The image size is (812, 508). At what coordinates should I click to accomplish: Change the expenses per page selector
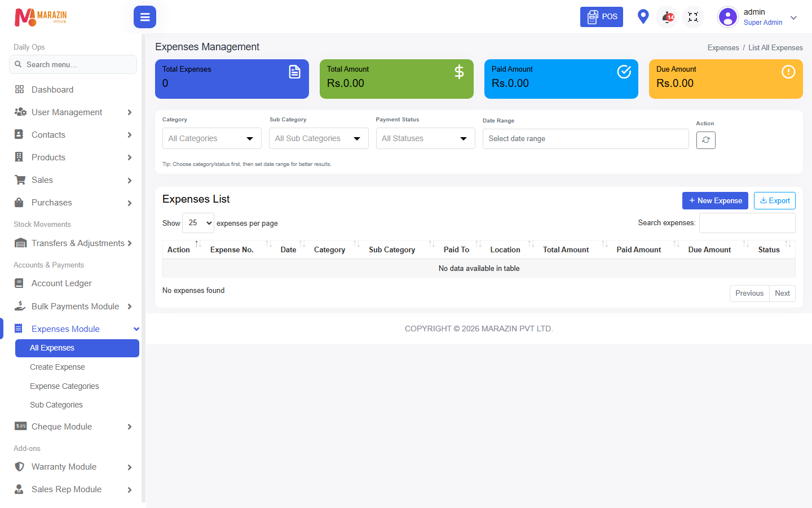click(198, 223)
